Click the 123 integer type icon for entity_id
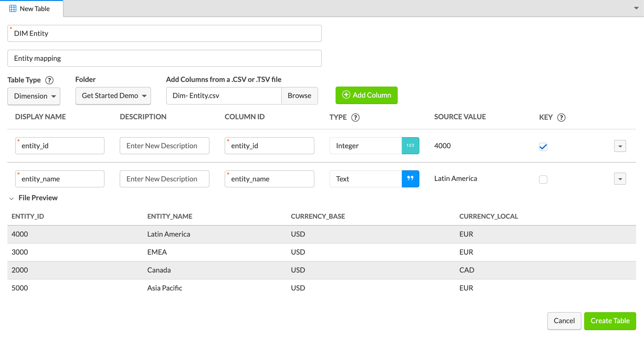This screenshot has height=337, width=644. (410, 146)
